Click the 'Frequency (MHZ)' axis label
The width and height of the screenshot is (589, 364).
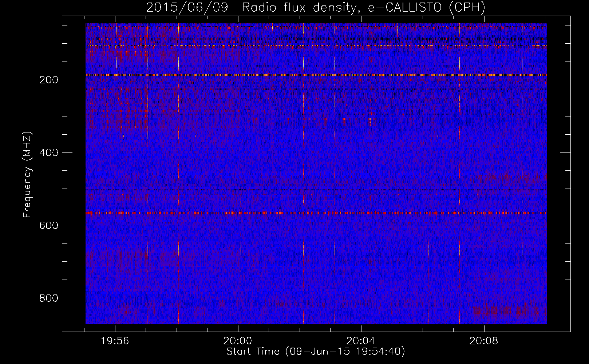tap(27, 174)
